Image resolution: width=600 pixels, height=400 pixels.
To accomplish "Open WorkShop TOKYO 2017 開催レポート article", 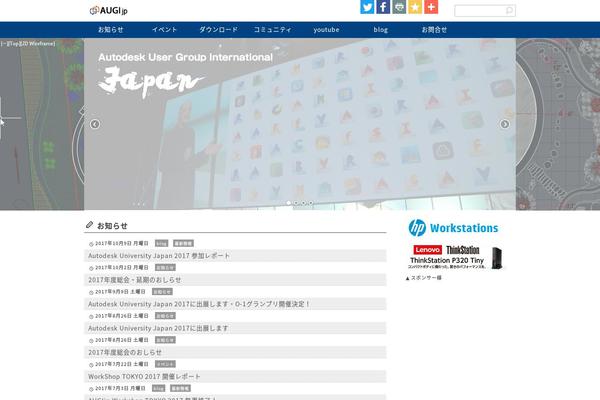I will point(144,376).
